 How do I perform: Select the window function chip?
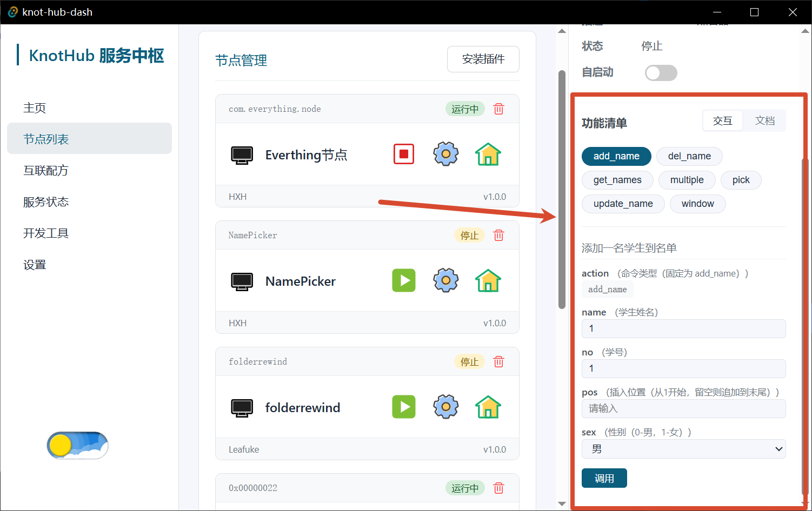(698, 204)
